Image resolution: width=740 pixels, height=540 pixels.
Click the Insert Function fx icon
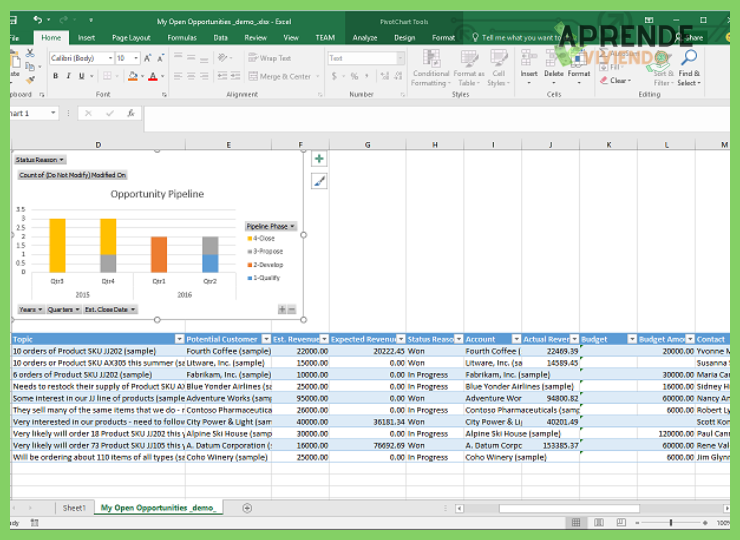131,113
